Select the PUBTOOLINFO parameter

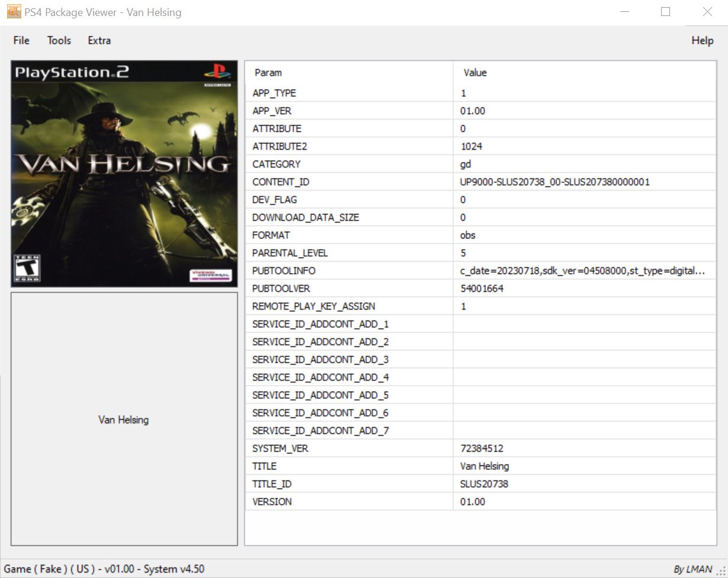coord(349,271)
